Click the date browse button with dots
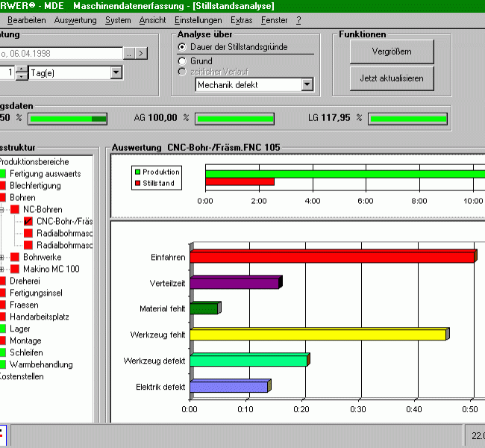 [x=129, y=53]
